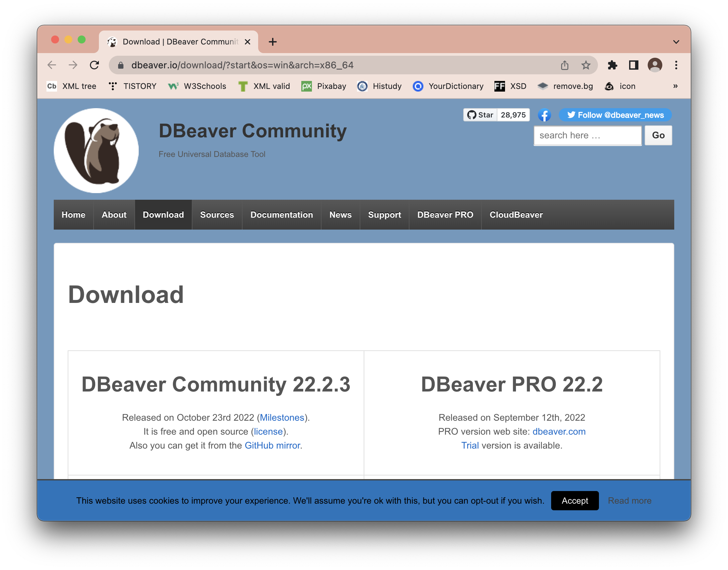Click Follow @dbeaver_news Twitter button
728x570 pixels.
[615, 115]
